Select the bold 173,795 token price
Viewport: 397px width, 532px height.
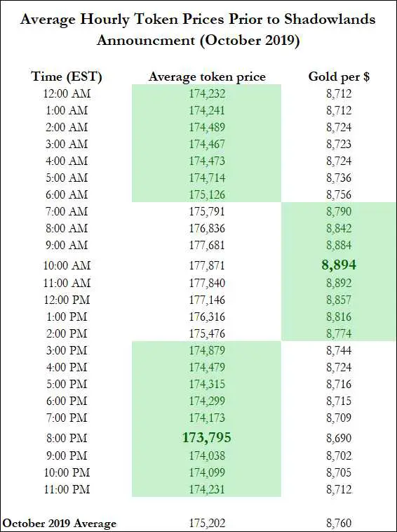(x=207, y=437)
